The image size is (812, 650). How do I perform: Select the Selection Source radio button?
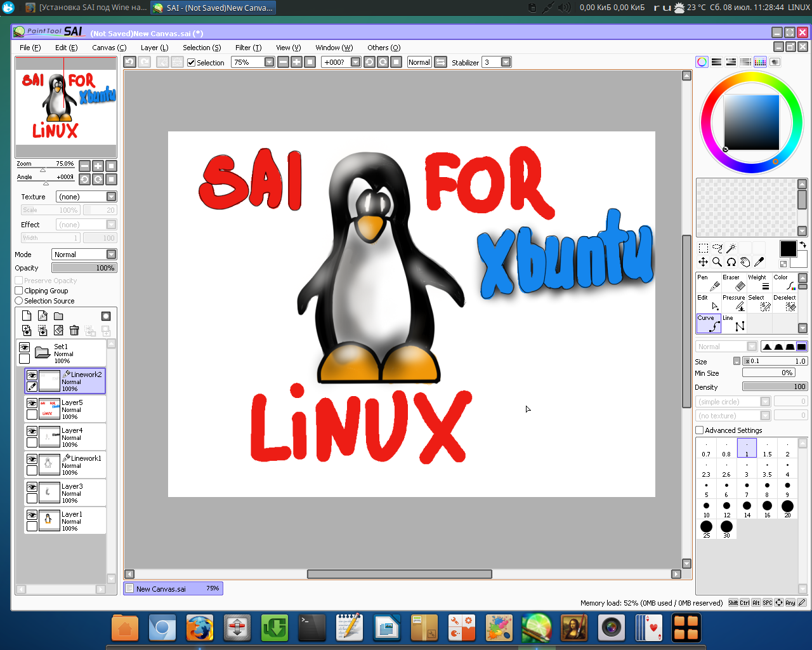(x=19, y=301)
